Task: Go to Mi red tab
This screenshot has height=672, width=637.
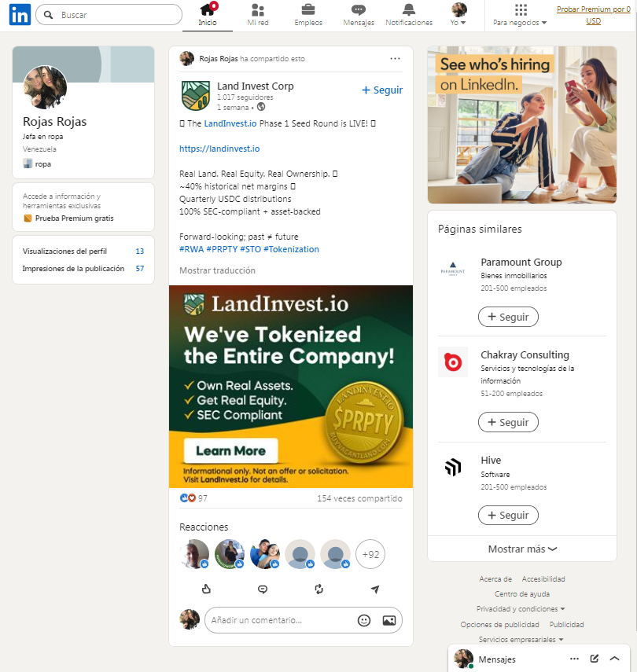Action: (x=258, y=16)
